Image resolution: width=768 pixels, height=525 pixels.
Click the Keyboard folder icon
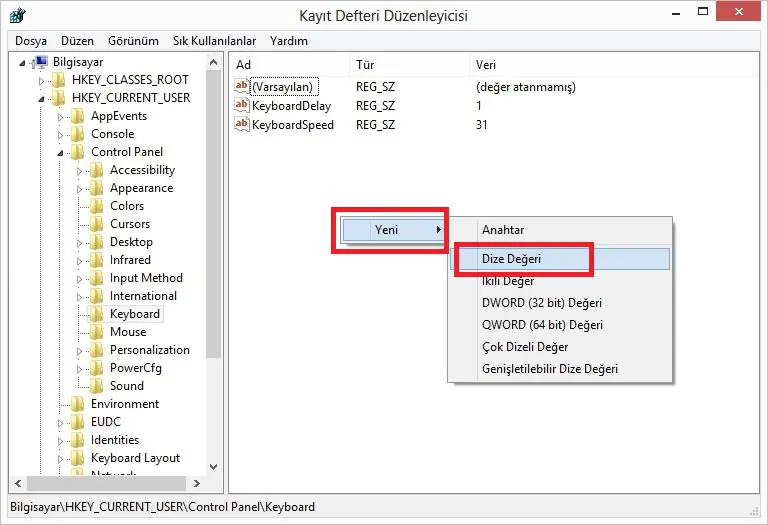coord(97,314)
